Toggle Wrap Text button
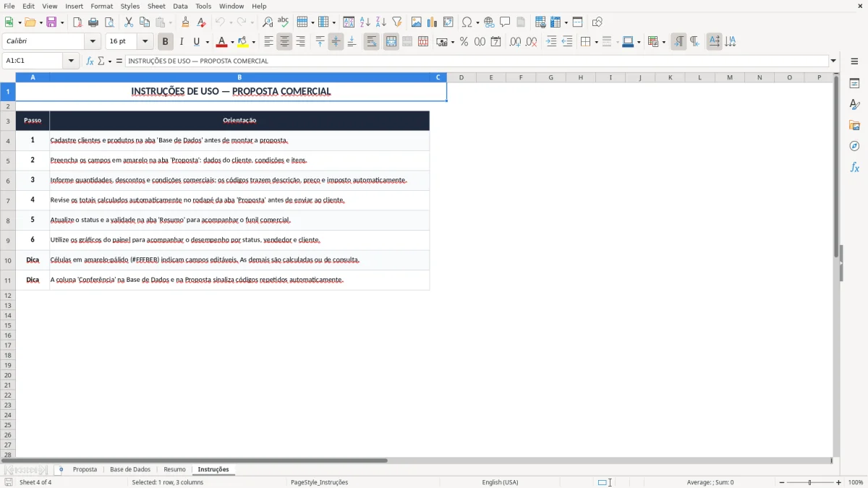The width and height of the screenshot is (868, 488). [372, 42]
